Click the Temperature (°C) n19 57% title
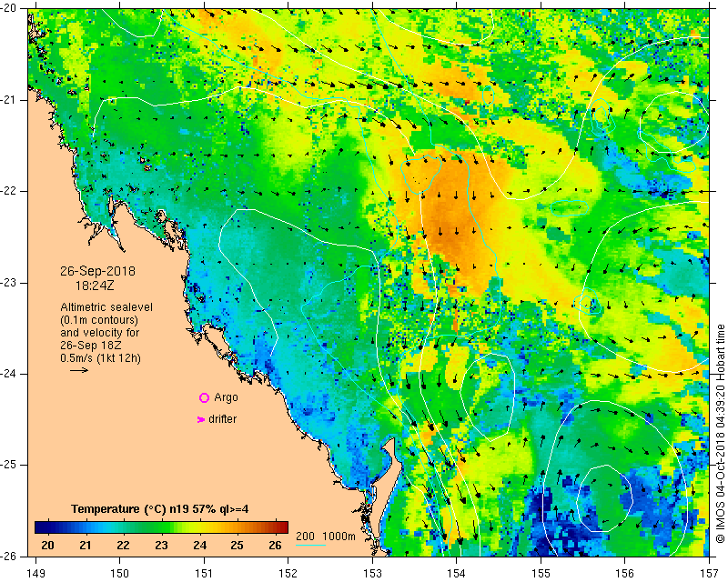The image size is (728, 582). tap(160, 509)
